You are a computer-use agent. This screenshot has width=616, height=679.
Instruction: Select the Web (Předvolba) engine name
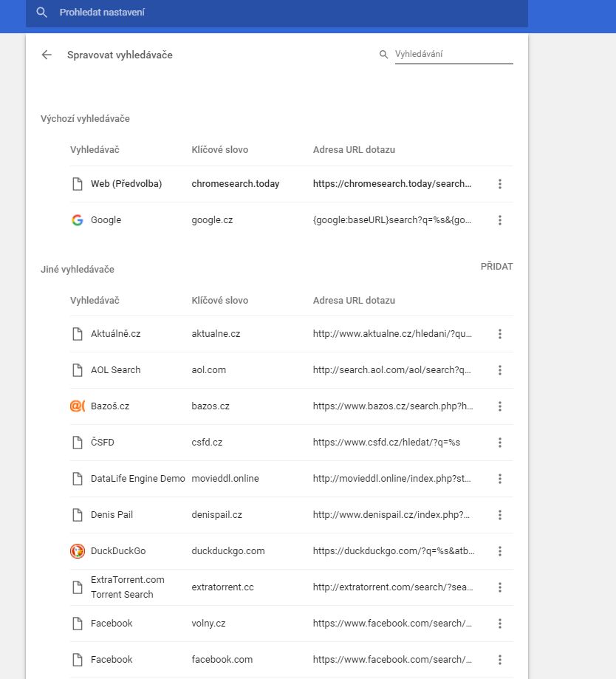point(126,184)
